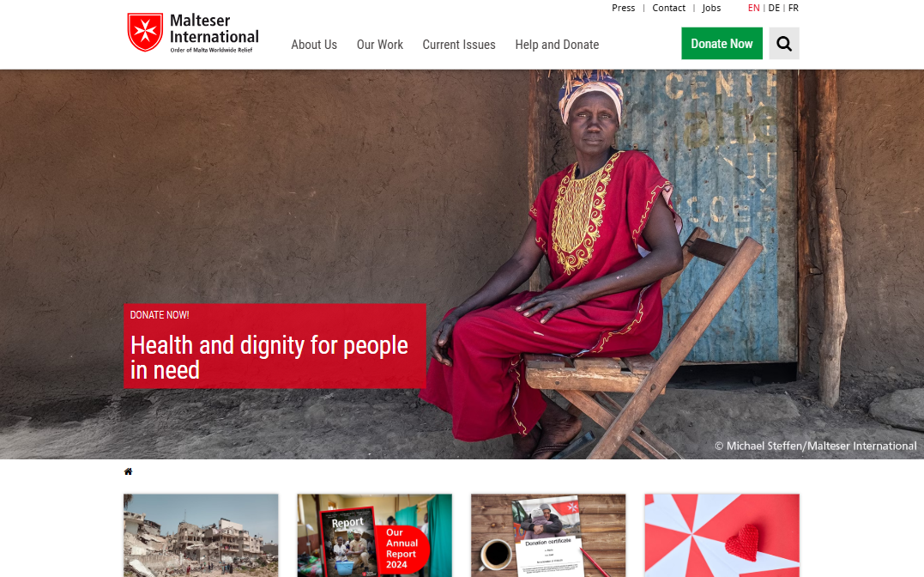Open the Our Work menu
Viewport: 924px width, 577px height.
tap(380, 45)
